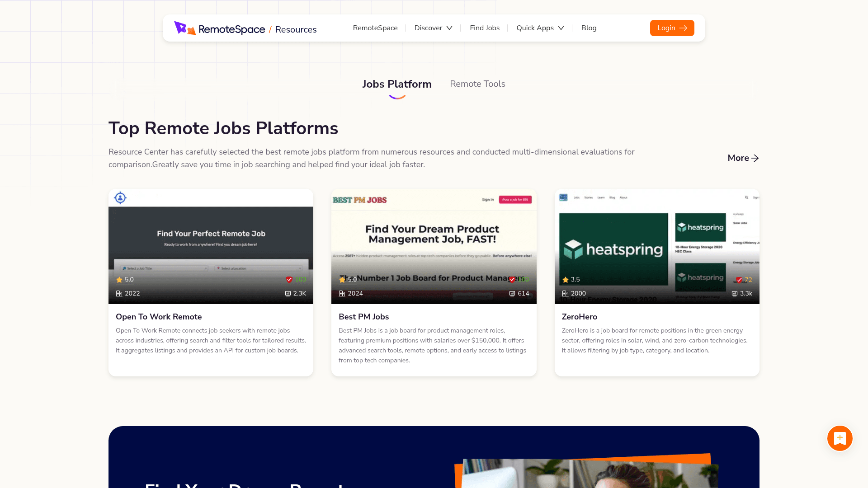Click the RemoteSpace navigation link
Image resolution: width=868 pixels, height=488 pixels.
375,28
